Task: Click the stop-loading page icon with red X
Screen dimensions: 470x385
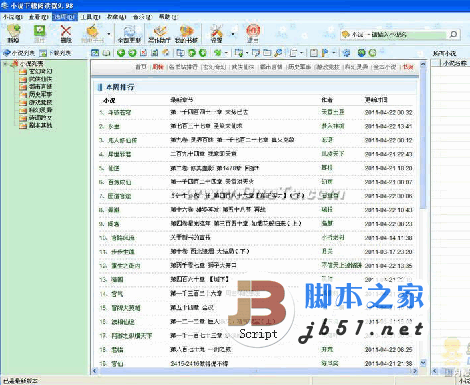Action: [144, 53]
